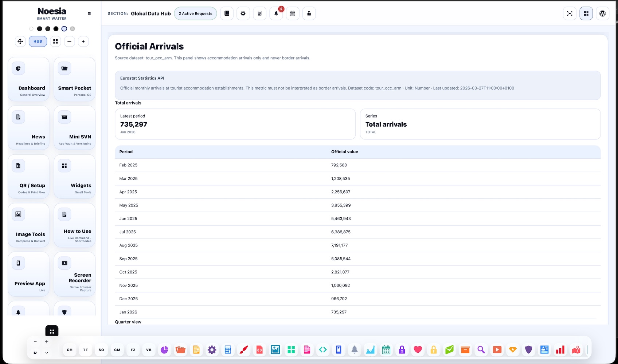Screen dimensions: 618x364
Task: Click the dock plus size button
Action: click(47, 342)
